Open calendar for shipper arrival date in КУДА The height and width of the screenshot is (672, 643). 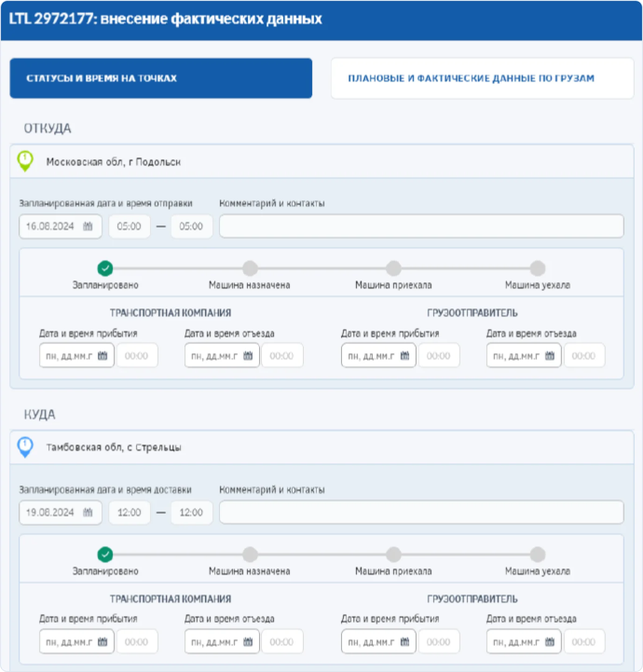pyautogui.click(x=404, y=642)
